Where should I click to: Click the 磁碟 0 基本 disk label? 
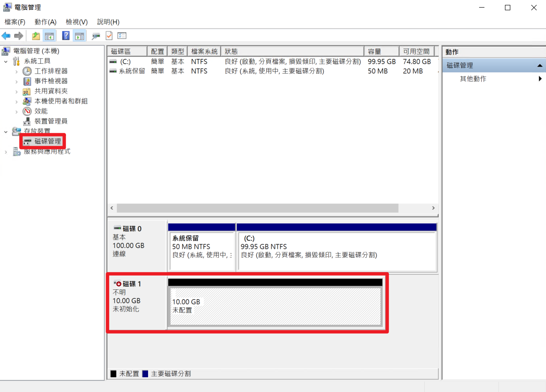pos(137,245)
